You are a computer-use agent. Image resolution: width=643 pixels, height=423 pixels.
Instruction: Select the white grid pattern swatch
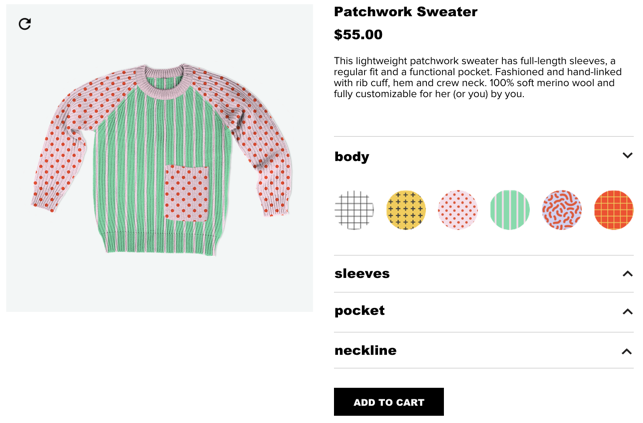354,210
